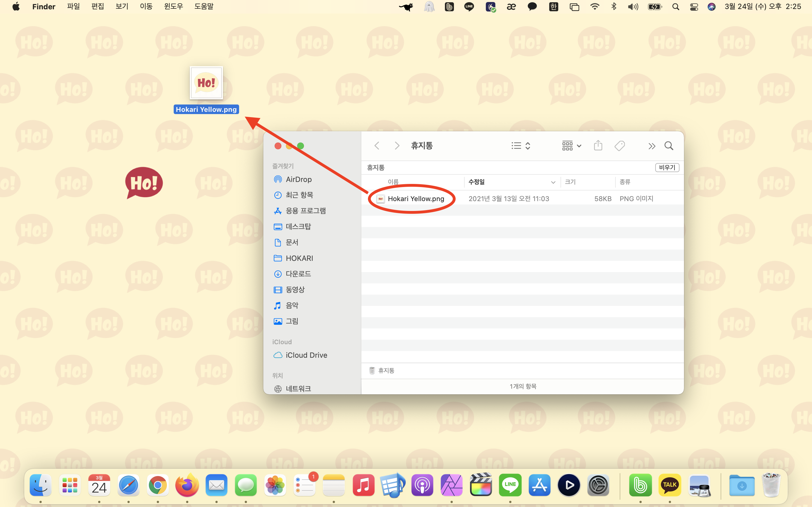Click the tag icon in the toolbar
The width and height of the screenshot is (812, 507).
pos(619,146)
